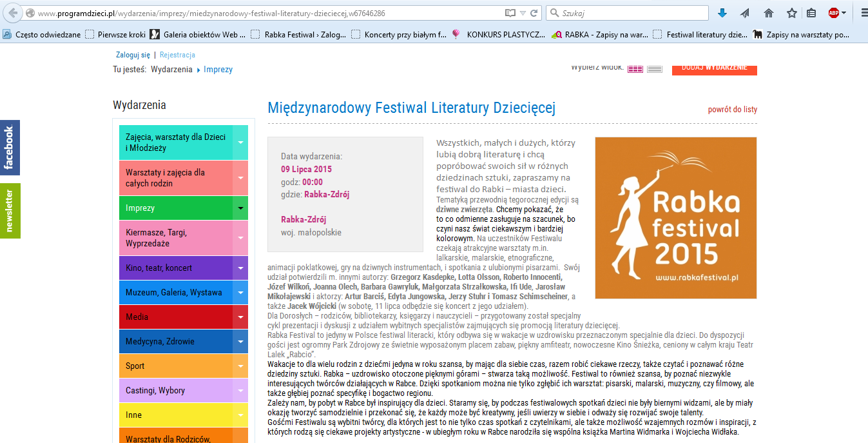
Task: Click the site identity globe icon
Action: coord(30,13)
